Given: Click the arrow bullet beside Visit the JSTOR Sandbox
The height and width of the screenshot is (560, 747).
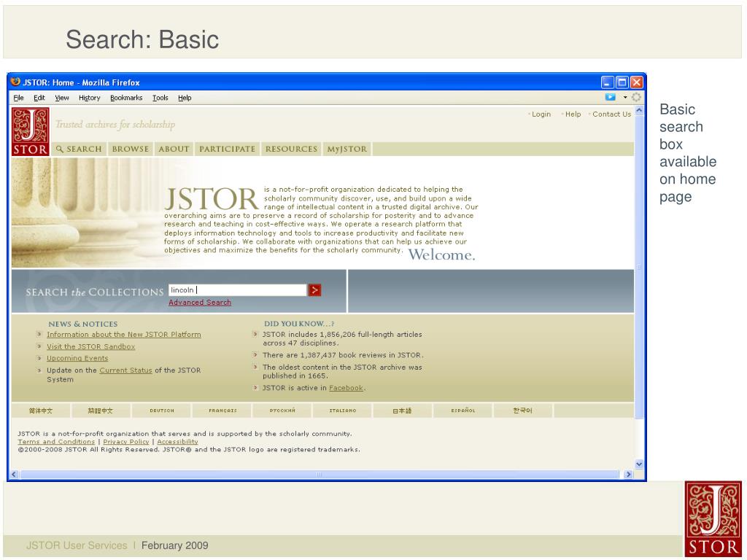Looking at the screenshot, I should click(39, 346).
